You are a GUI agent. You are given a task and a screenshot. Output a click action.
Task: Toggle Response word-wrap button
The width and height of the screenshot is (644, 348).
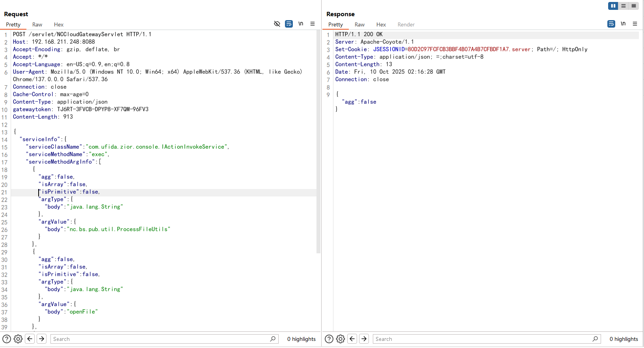tap(611, 24)
